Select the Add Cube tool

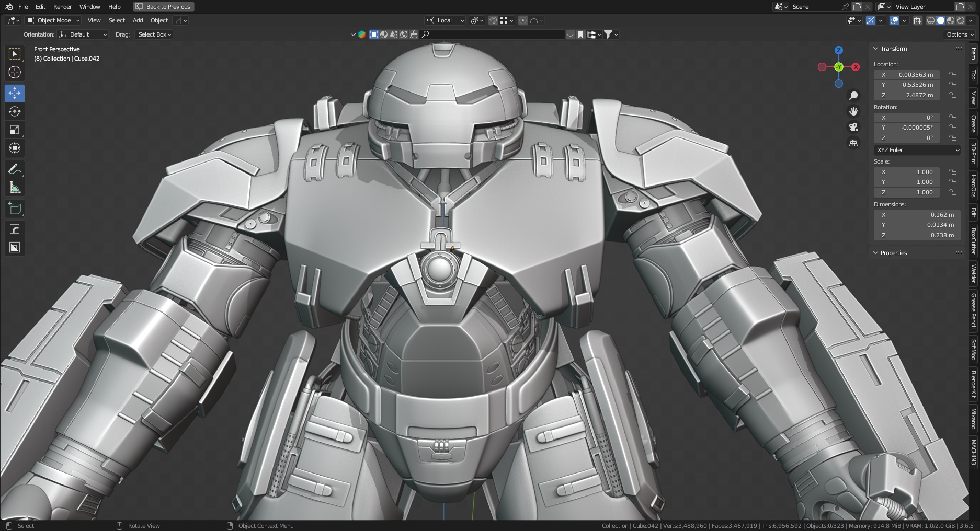(15, 209)
